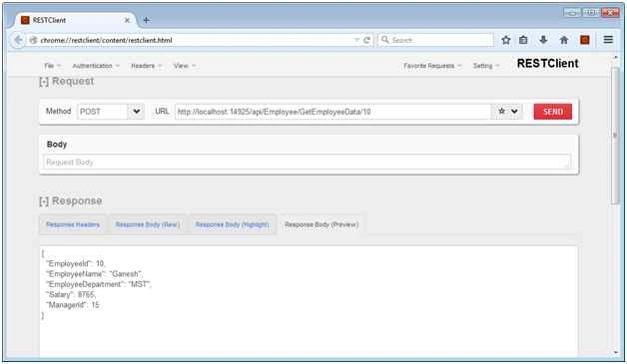This screenshot has height=364, width=627.
Task: Close the RESTClient browser tab
Action: pyautogui.click(x=127, y=20)
